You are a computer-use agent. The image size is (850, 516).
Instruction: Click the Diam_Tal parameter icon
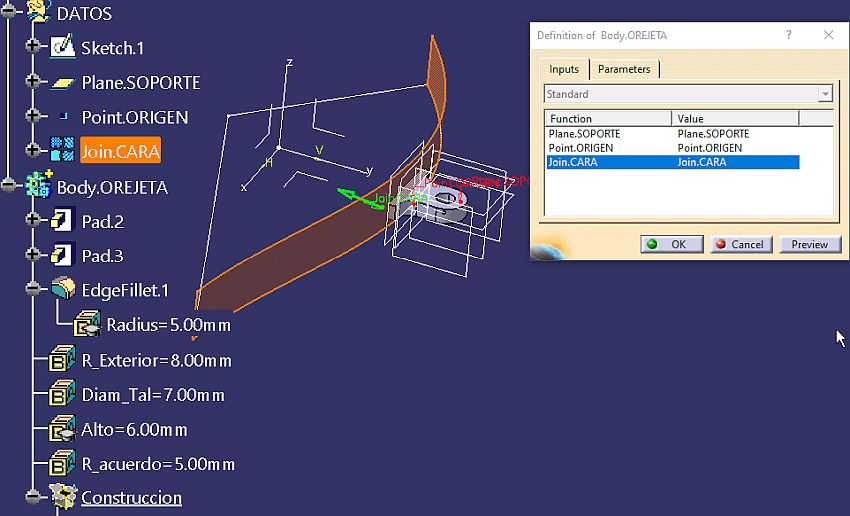point(62,394)
